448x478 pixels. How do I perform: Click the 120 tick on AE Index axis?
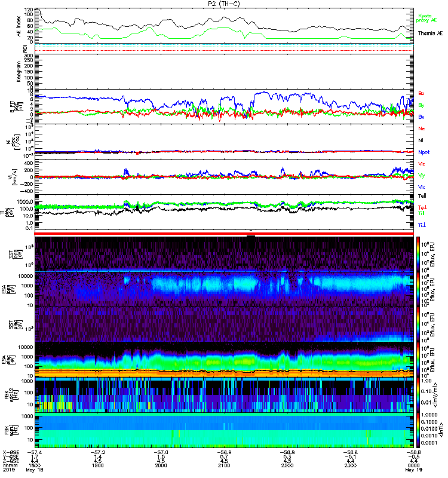point(29,10)
